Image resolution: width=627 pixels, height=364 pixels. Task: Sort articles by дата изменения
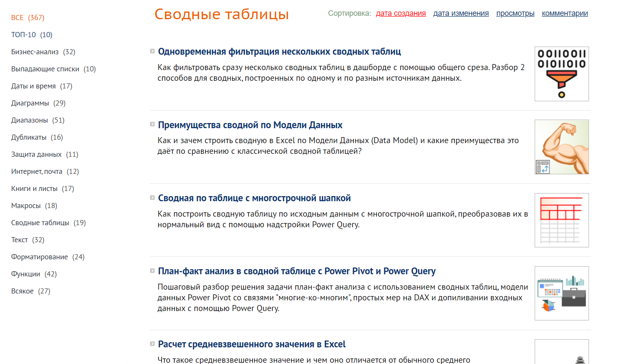(461, 13)
